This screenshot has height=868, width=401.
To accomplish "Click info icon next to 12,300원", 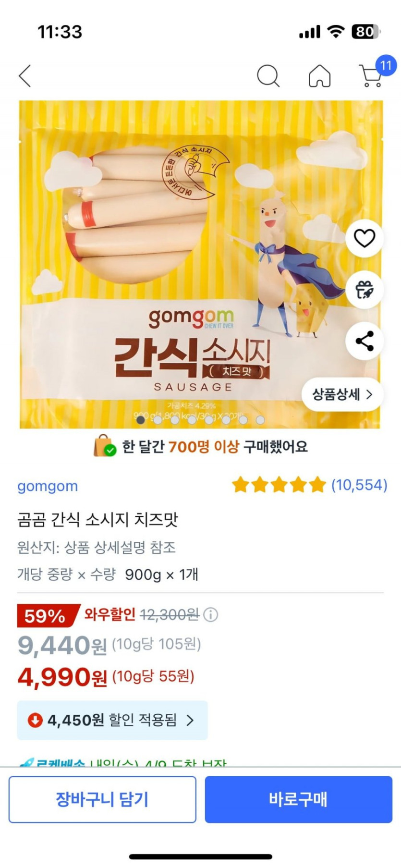I will 211,614.
